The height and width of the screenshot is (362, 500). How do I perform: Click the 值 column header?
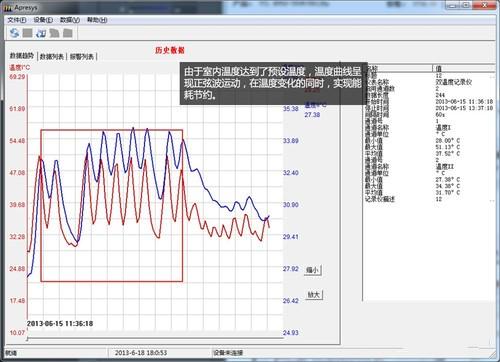[464, 68]
